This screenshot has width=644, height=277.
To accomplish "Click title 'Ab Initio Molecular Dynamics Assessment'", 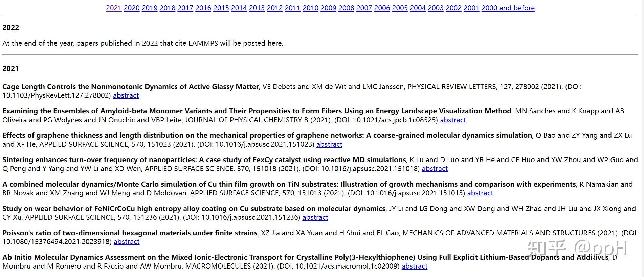I will point(306,257).
